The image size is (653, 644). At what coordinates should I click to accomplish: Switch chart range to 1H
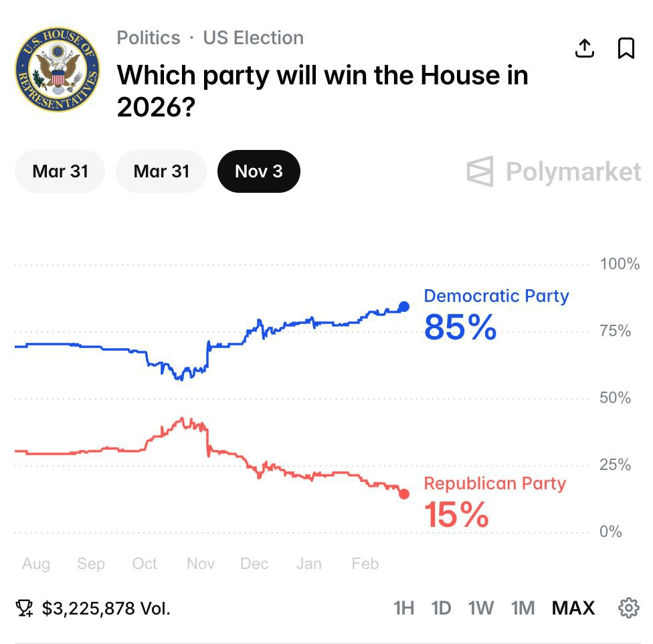(404, 608)
